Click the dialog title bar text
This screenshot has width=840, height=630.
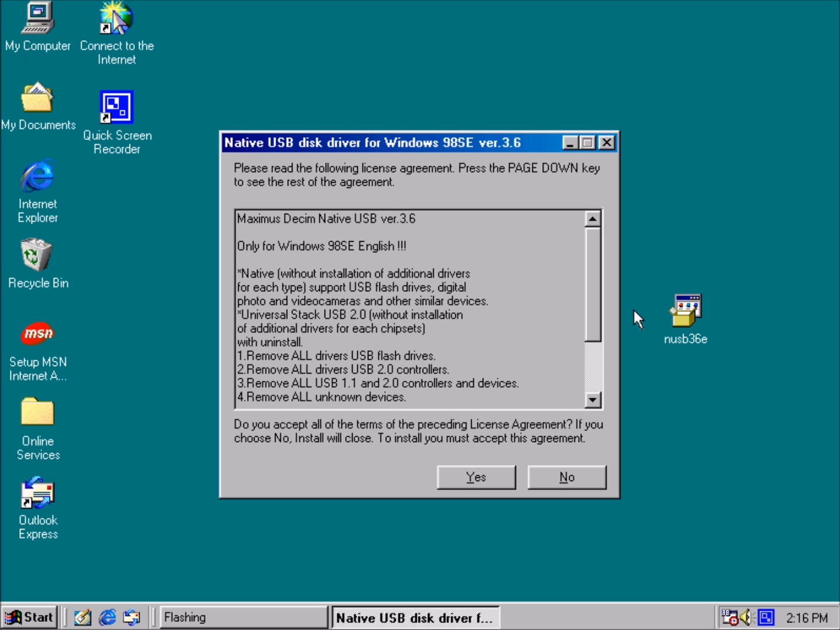click(372, 142)
